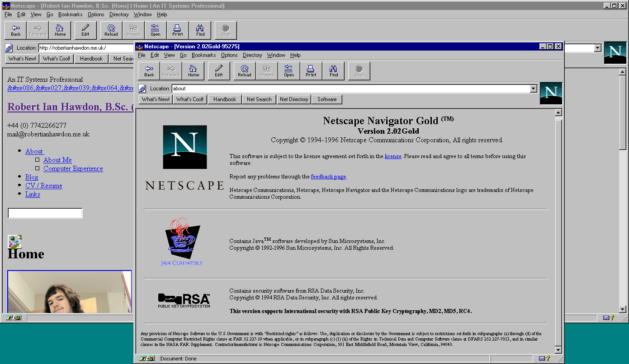Open the Options menu in front About window

[229, 55]
